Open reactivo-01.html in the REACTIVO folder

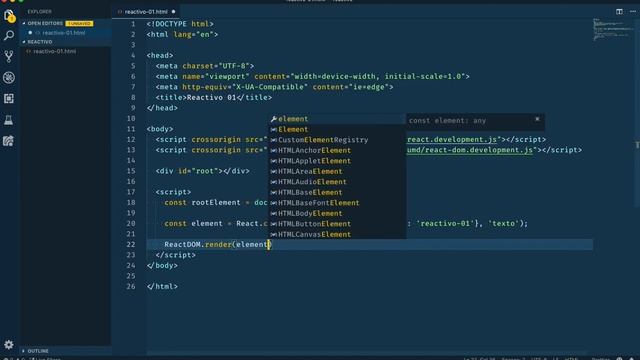pyautogui.click(x=55, y=51)
